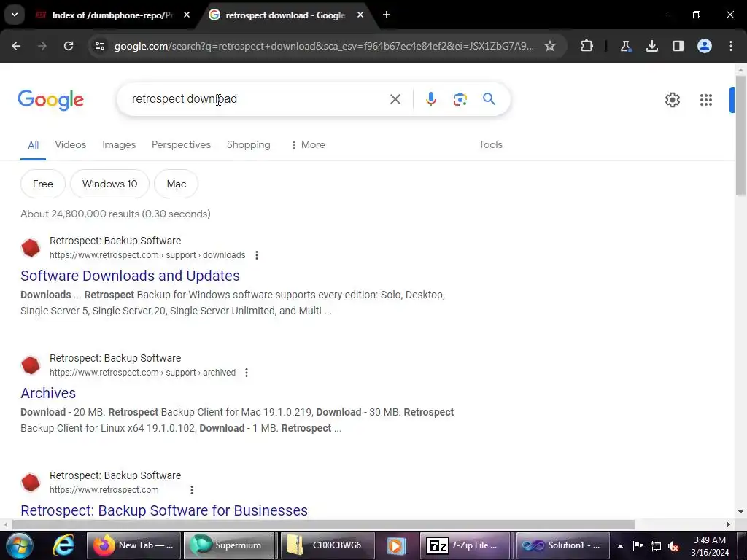Image resolution: width=747 pixels, height=560 pixels.
Task: Open the Extensions puzzle-piece menu
Action: click(587, 46)
